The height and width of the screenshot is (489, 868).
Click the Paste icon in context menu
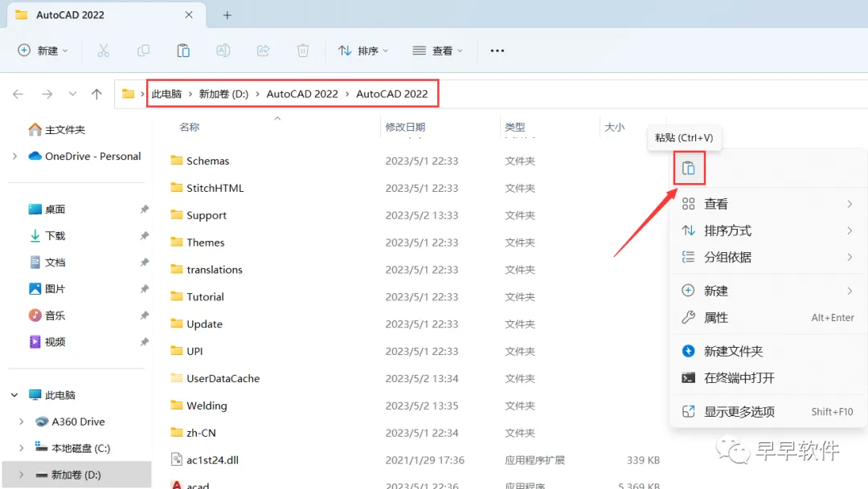click(689, 168)
